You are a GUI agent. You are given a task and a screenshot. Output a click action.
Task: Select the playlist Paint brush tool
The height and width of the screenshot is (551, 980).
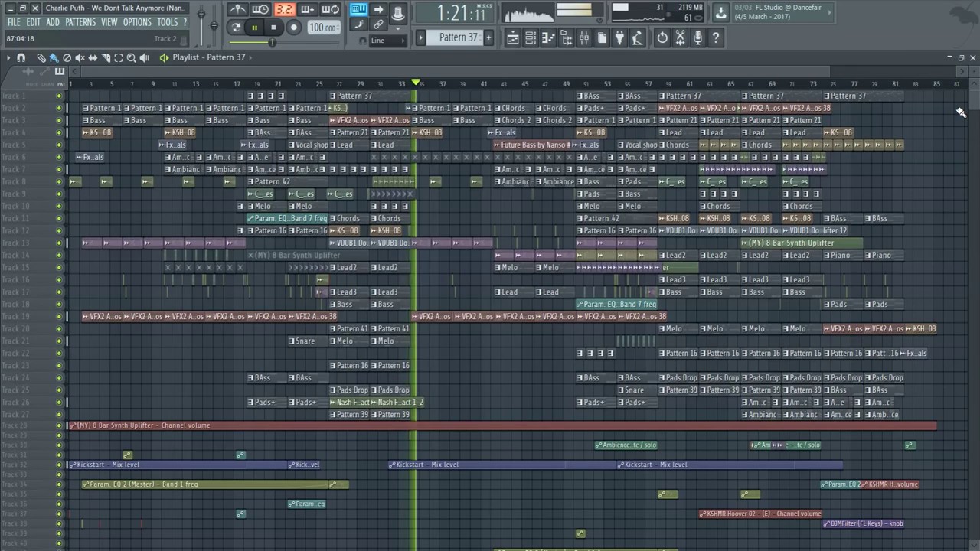tap(54, 57)
